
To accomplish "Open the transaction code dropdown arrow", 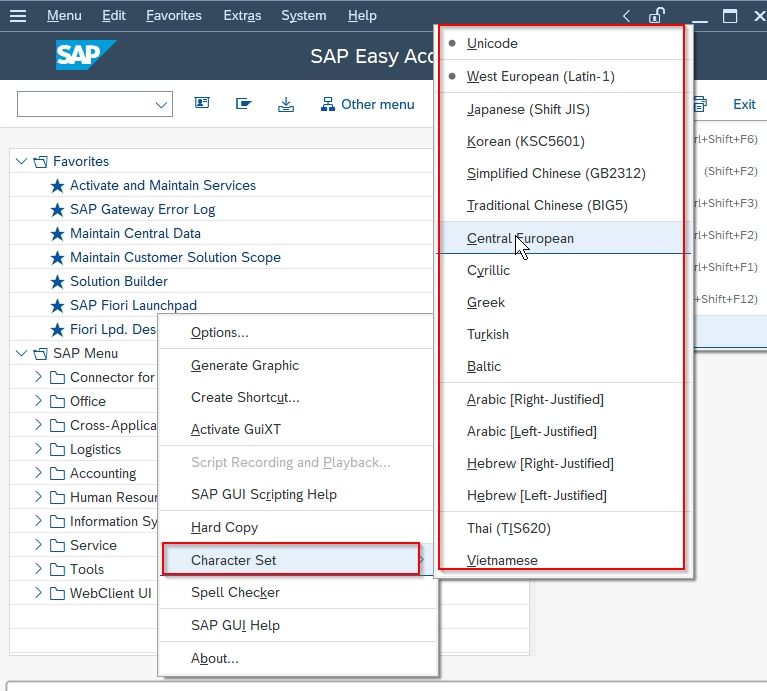I will coord(161,105).
